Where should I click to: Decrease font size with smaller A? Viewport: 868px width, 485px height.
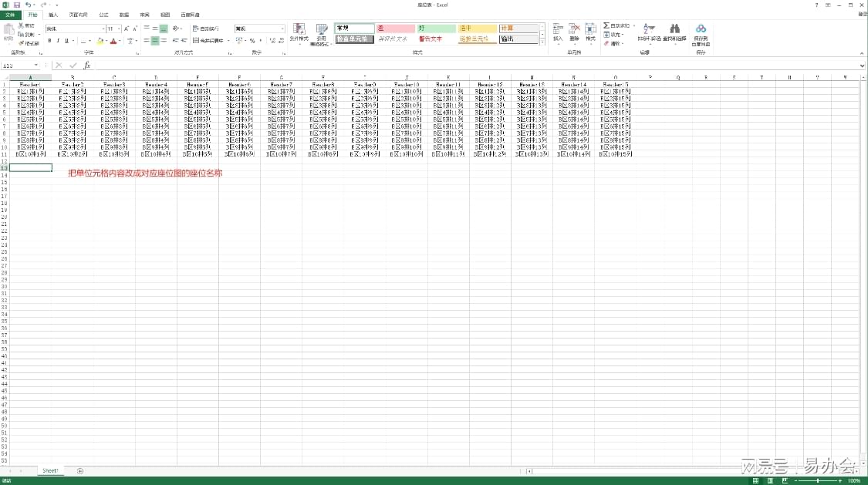click(134, 29)
